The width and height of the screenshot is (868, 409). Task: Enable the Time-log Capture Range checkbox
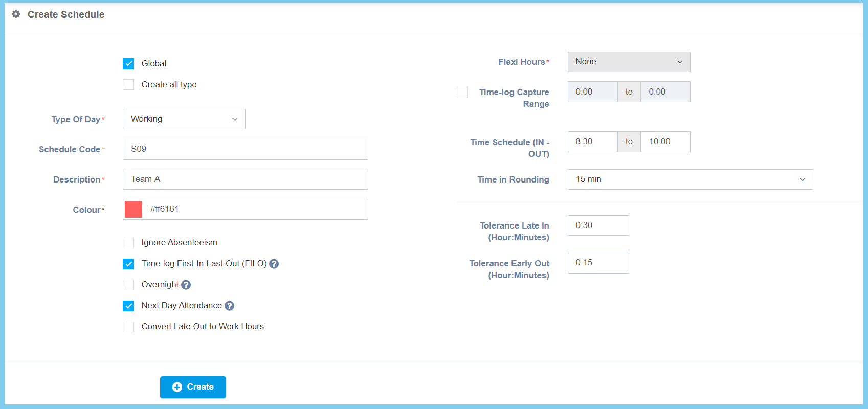(462, 93)
